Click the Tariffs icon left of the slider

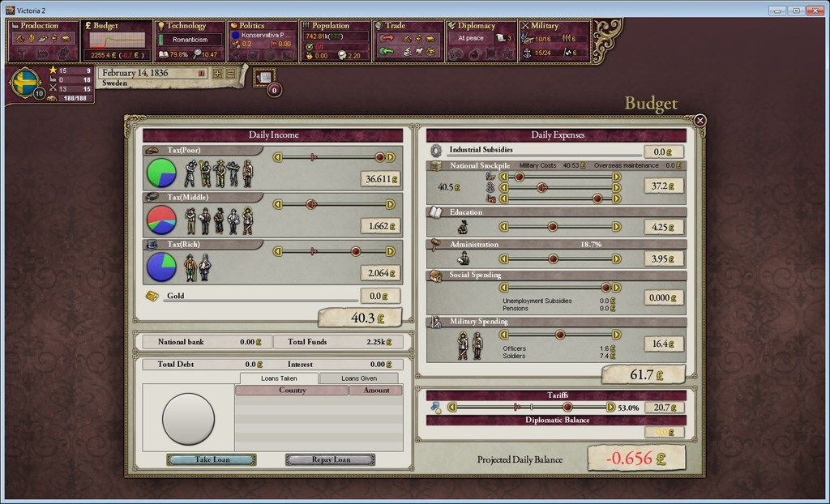[x=435, y=408]
